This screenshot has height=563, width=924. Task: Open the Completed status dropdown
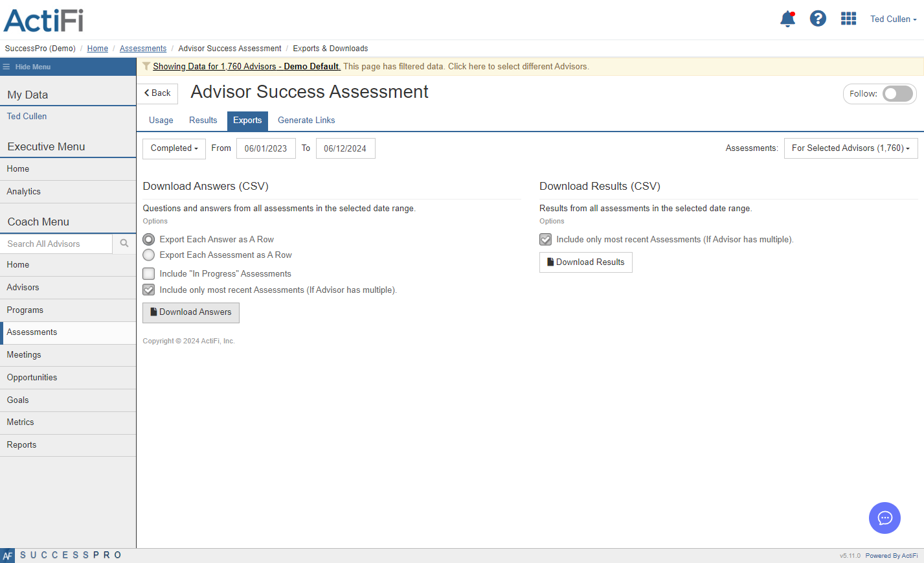[174, 148]
